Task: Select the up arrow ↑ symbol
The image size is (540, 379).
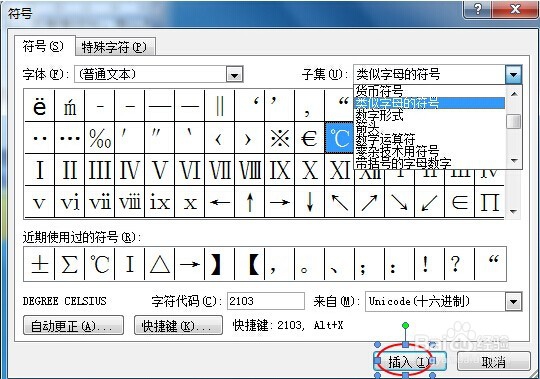Action: tap(250, 202)
